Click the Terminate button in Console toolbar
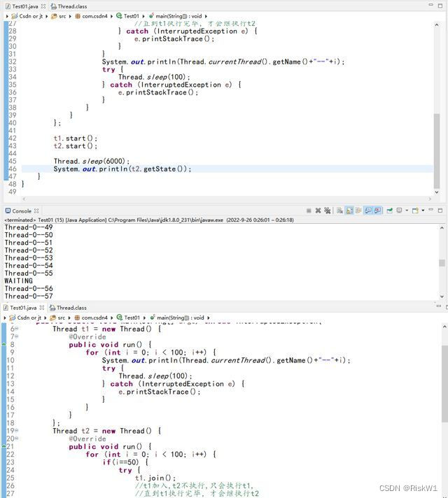Image resolution: width=448 pixels, height=498 pixels. (x=309, y=211)
